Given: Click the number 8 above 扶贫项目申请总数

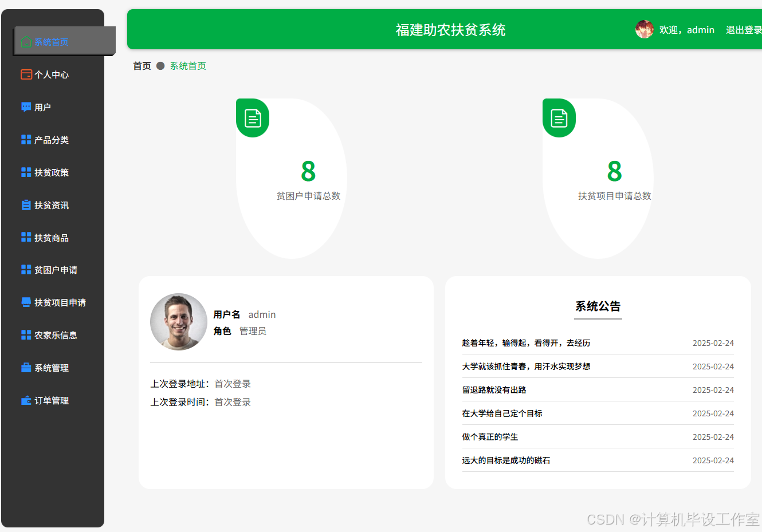Looking at the screenshot, I should (615, 171).
